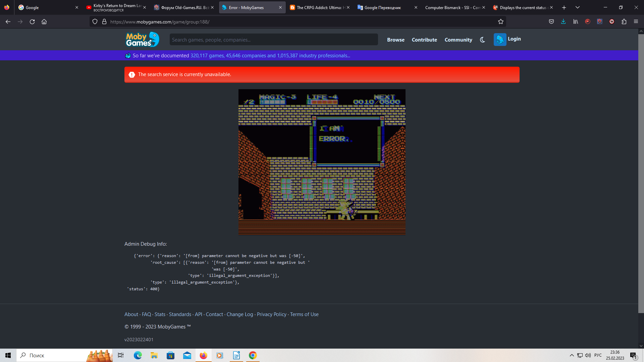
Task: Save page to Pocket
Action: (551, 22)
